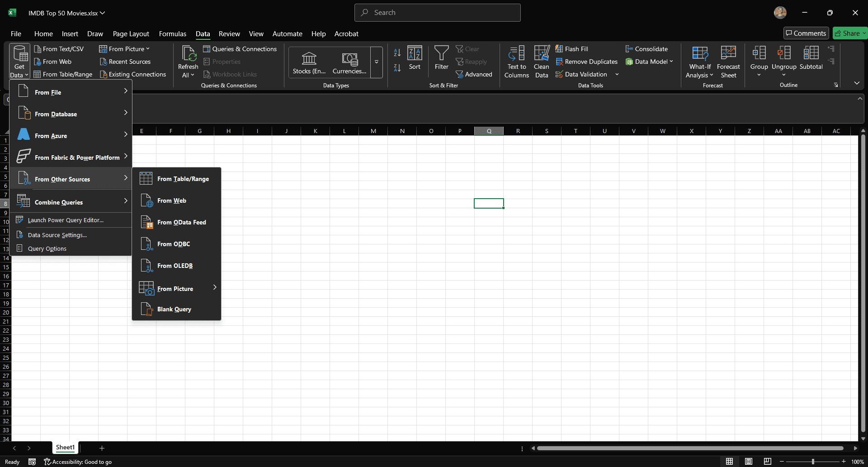This screenshot has width=868, height=467.
Task: Select From OLEDB in submenu
Action: [176, 266]
